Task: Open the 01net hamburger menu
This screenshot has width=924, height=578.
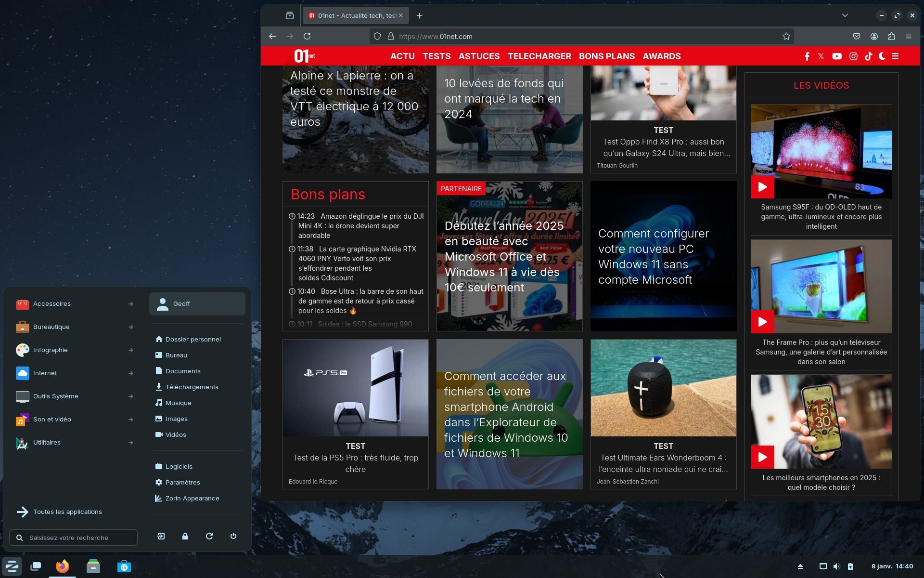Action: [x=895, y=56]
